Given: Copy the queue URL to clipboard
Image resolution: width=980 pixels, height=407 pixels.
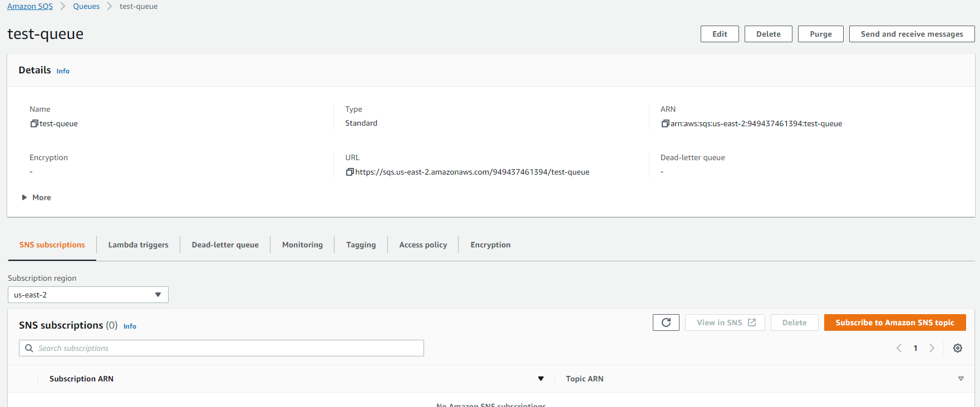Looking at the screenshot, I should point(349,172).
